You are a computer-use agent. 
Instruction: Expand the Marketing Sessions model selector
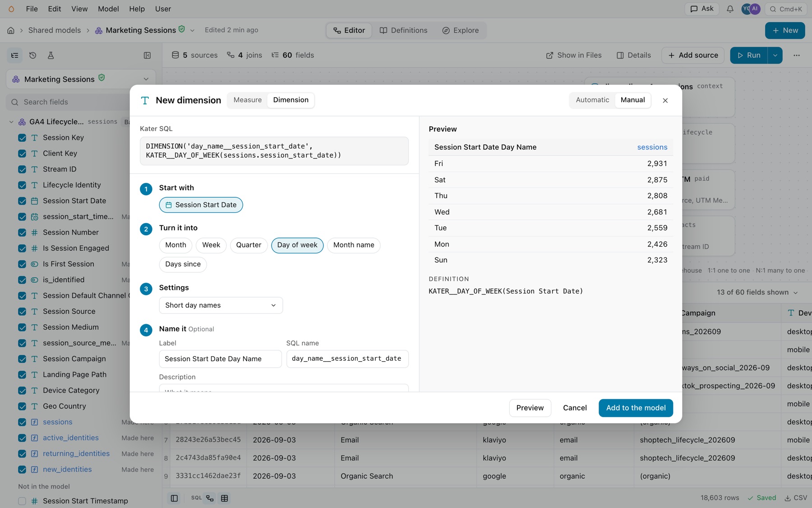[81, 79]
